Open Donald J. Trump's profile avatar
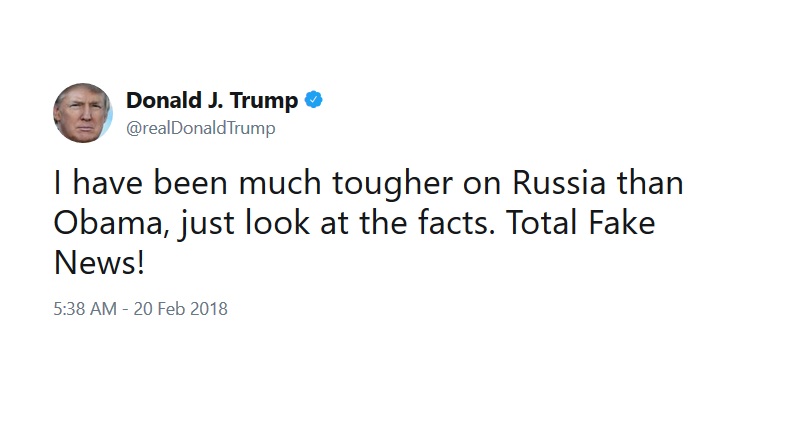This screenshot has width=798, height=422. click(83, 112)
